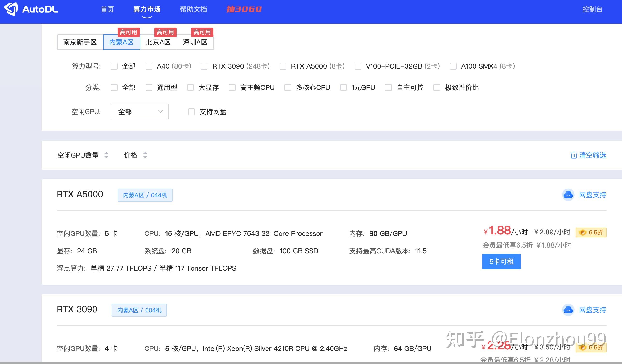Sort by 价格 arrows
Screen dimensions: 622x364
(145, 155)
